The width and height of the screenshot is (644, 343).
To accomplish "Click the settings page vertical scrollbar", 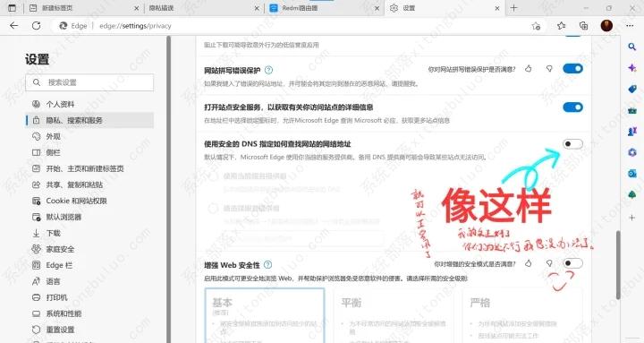I will tap(618, 265).
